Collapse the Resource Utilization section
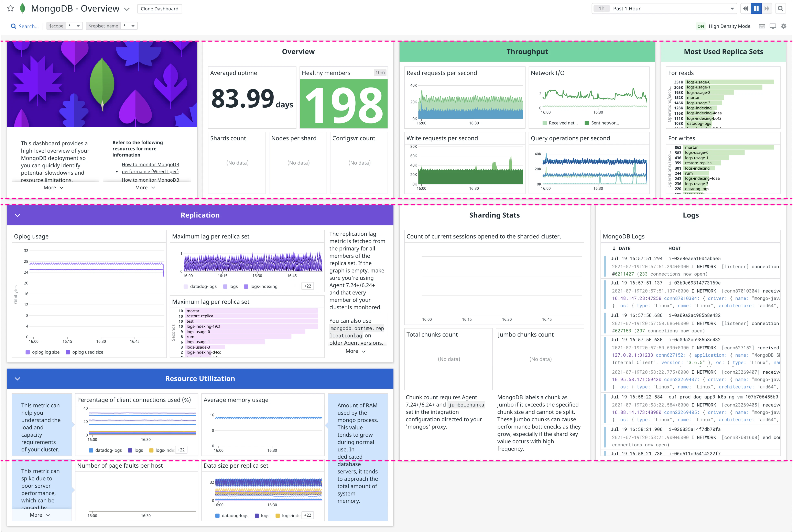Image resolution: width=793 pixels, height=532 pixels. (x=18, y=379)
